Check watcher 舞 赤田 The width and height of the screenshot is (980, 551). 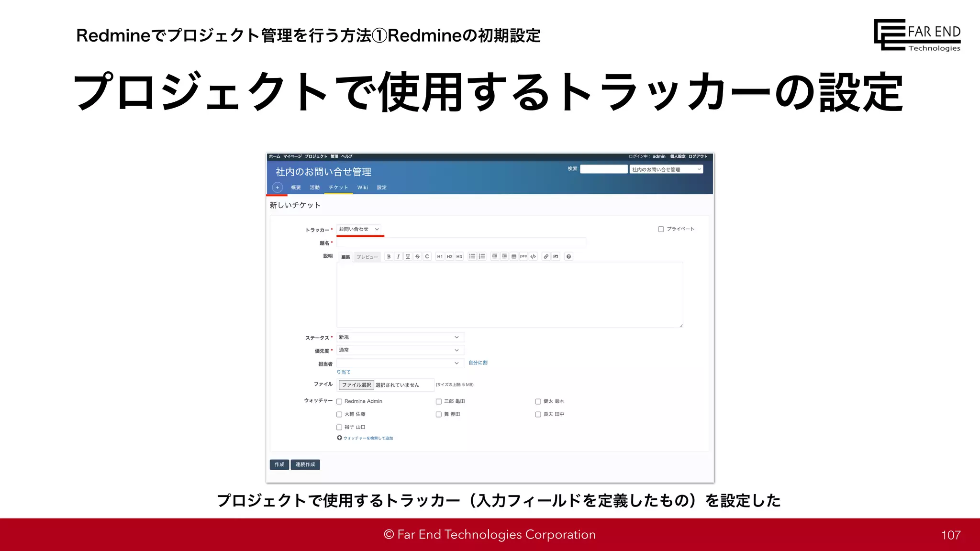coord(438,414)
